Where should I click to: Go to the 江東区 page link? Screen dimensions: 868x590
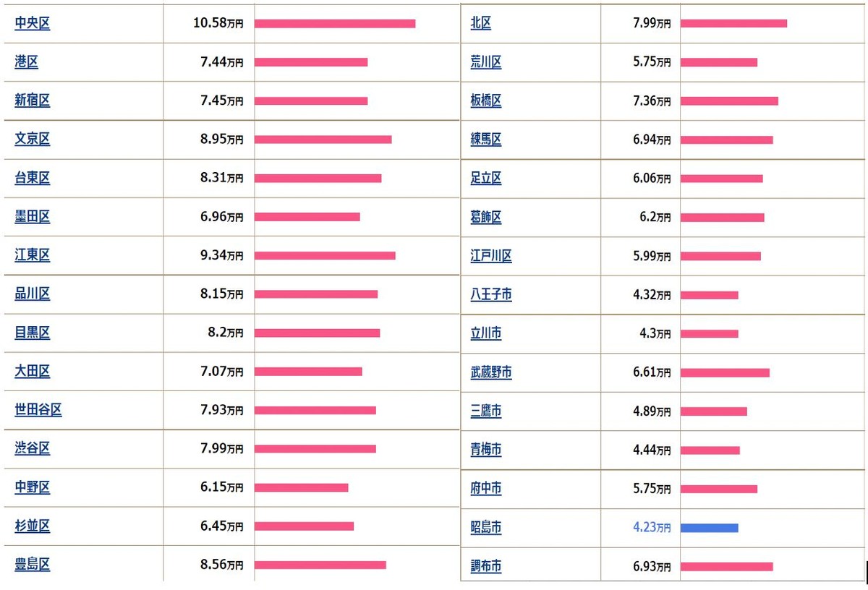coord(33,255)
